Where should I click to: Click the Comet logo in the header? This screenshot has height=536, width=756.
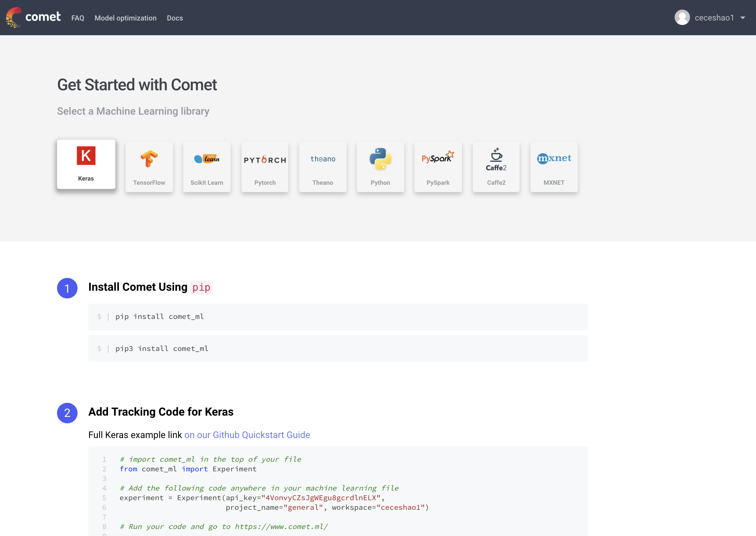click(33, 17)
